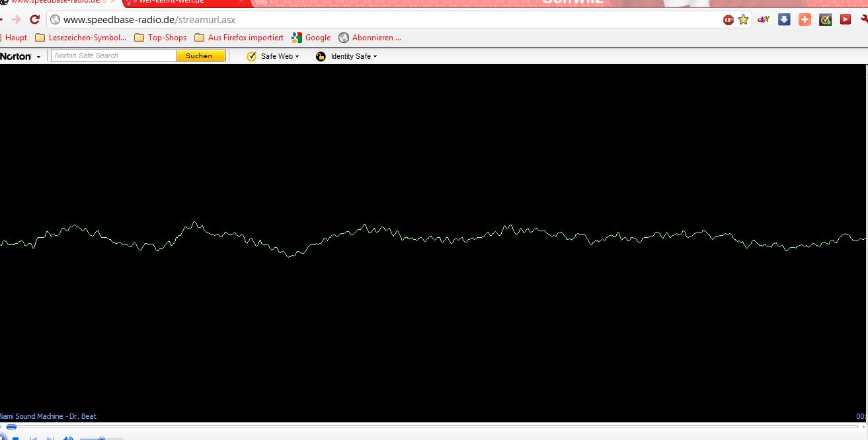Click the orange plus extension icon

click(x=805, y=20)
